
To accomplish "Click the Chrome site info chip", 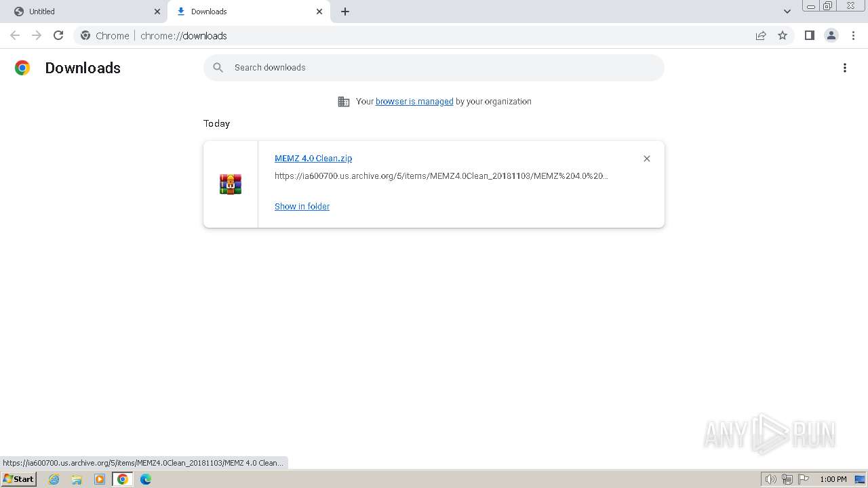I will 104,35.
